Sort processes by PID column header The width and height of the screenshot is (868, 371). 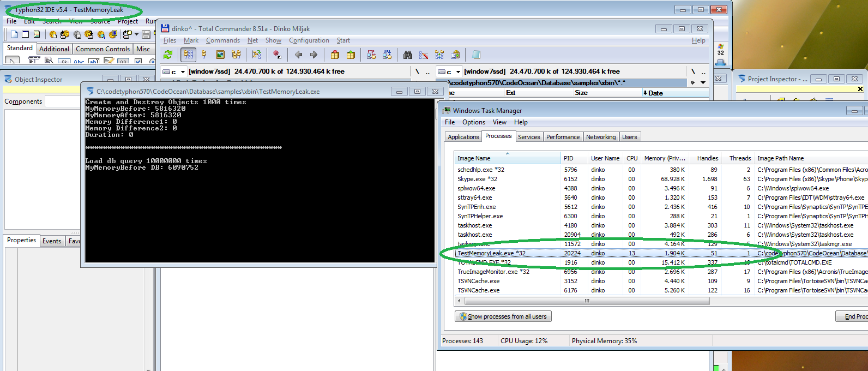point(574,158)
